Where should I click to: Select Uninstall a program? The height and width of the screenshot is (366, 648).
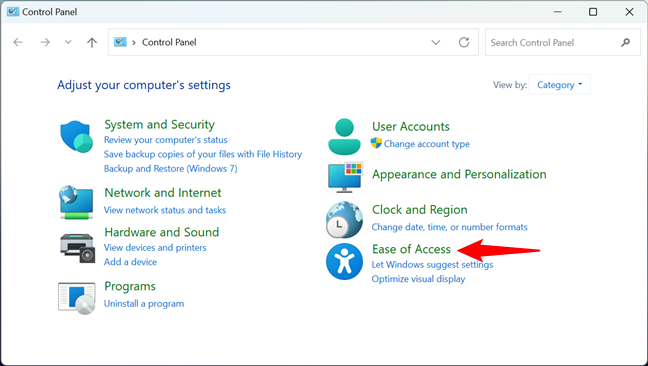[x=144, y=304]
